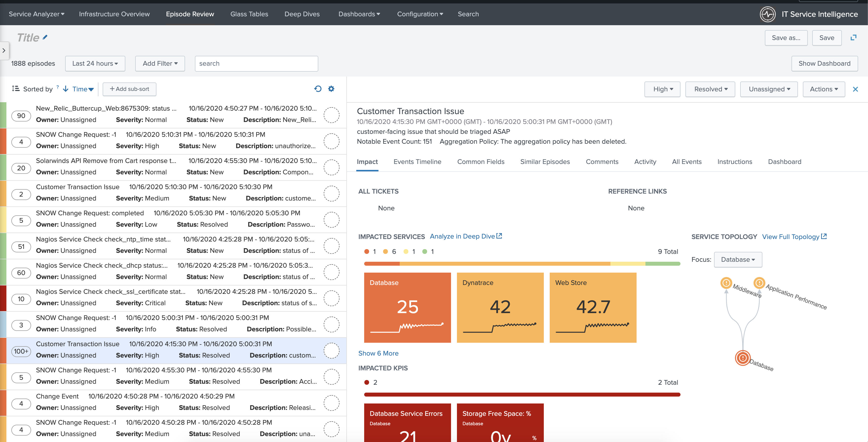Image resolution: width=868 pixels, height=442 pixels.
Task: Open Actions dropdown
Action: click(x=824, y=89)
